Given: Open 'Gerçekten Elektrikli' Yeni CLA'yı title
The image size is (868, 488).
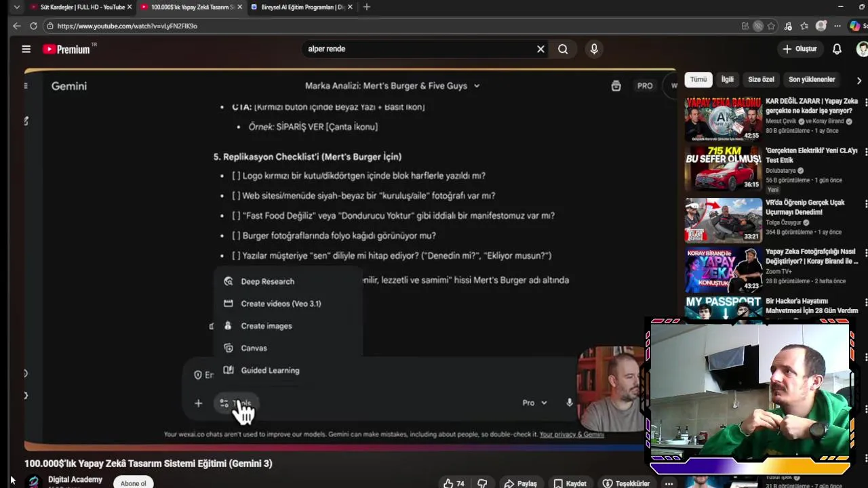Looking at the screenshot, I should pos(811,155).
